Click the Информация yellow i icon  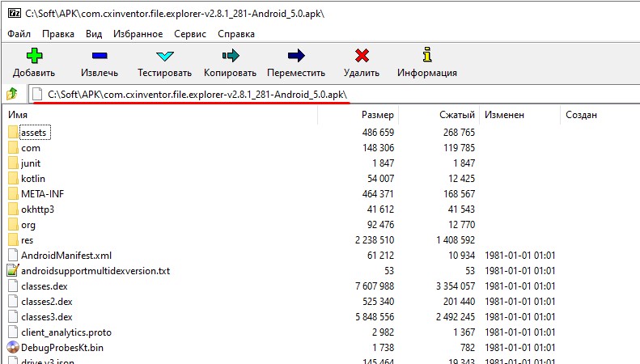[x=427, y=55]
